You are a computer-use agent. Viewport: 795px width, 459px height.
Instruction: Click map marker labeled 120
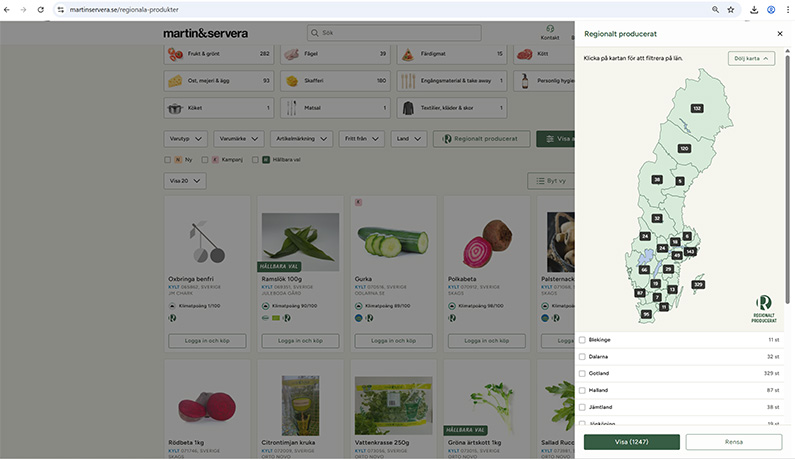pyautogui.click(x=684, y=148)
